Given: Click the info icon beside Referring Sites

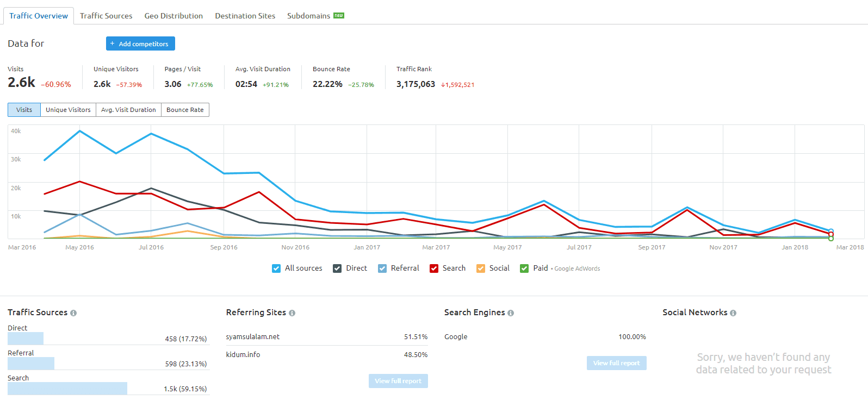Looking at the screenshot, I should [292, 313].
